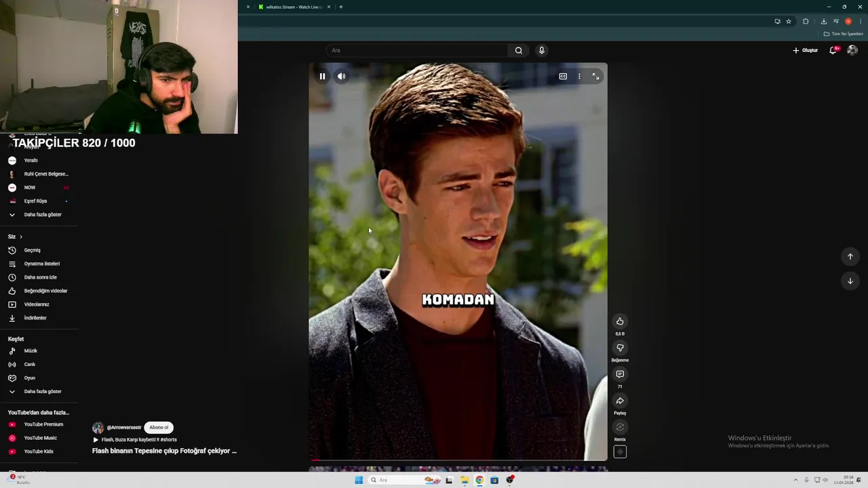Toggle captions on the Short

tap(563, 77)
